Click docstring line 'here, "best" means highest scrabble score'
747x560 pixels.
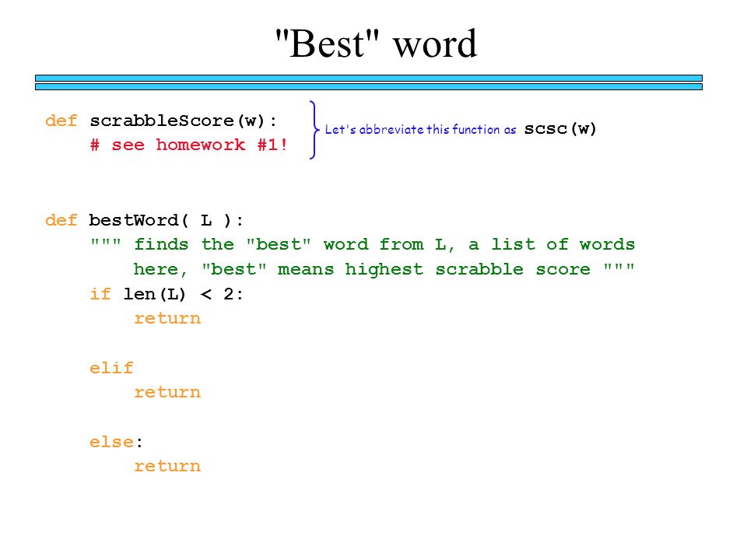384,269
